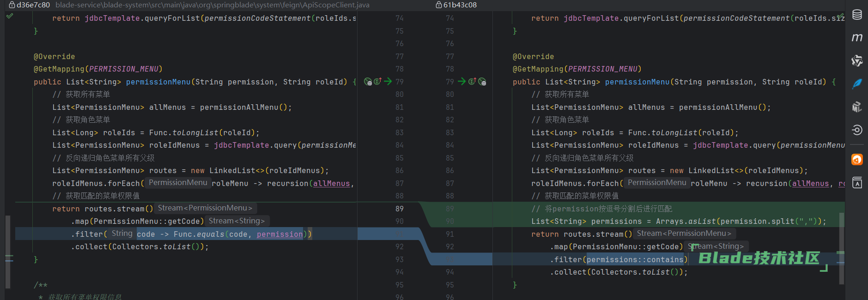The width and height of the screenshot is (868, 300).
Task: Click jdbcTemplate on left line 84
Action: pos(241,145)
